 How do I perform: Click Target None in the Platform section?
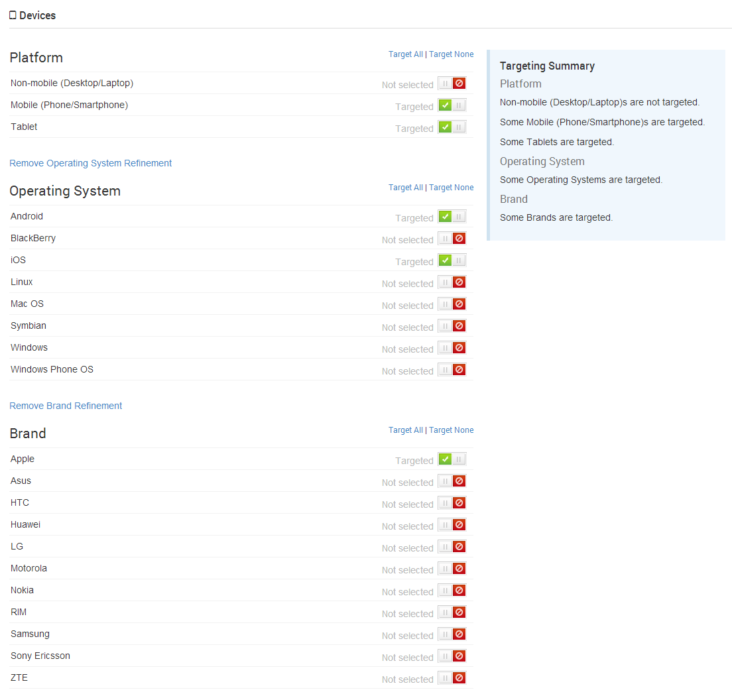click(452, 54)
